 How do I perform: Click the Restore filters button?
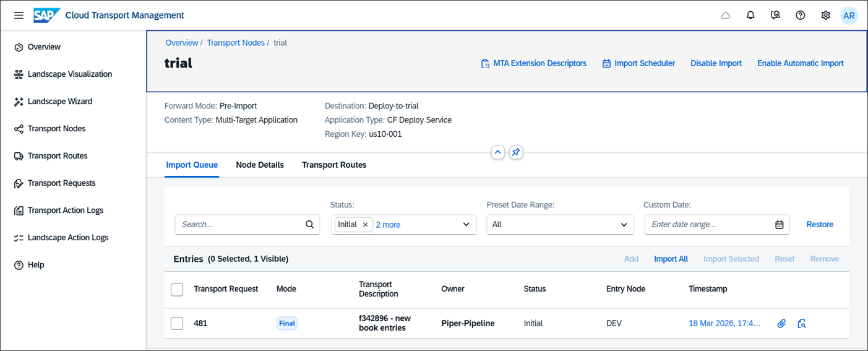click(820, 224)
